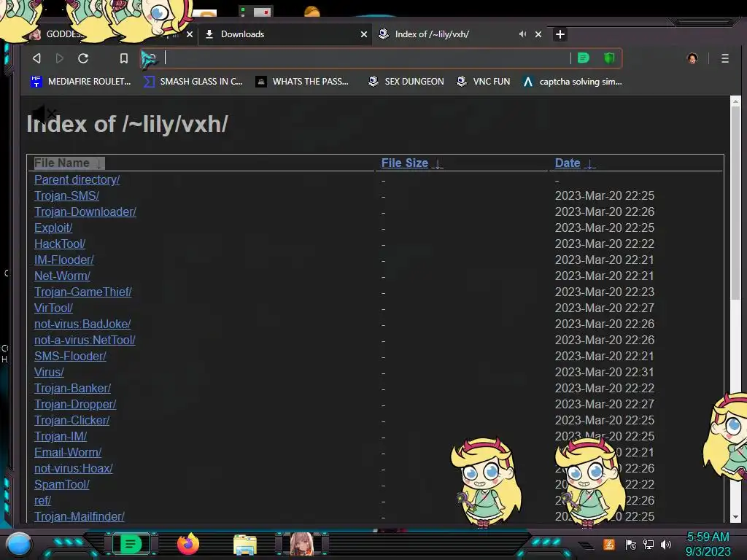Open a new browser tab
Image resolution: width=747 pixels, height=560 pixels.
point(560,34)
